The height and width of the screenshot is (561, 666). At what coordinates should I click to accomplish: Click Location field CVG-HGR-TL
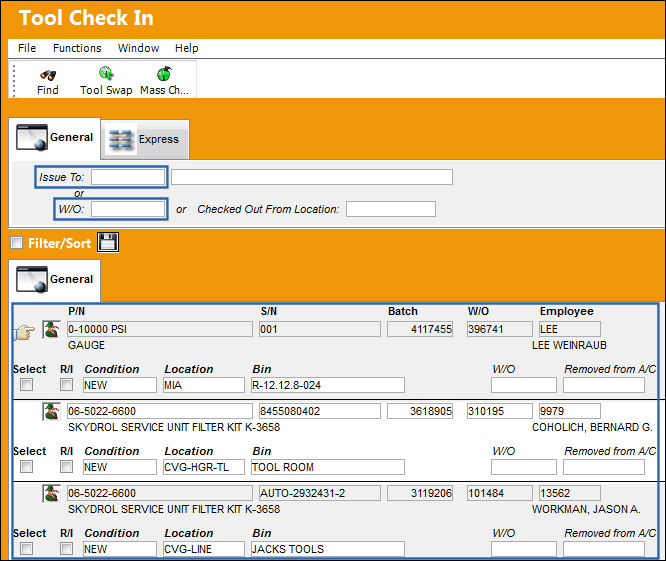coord(204,467)
